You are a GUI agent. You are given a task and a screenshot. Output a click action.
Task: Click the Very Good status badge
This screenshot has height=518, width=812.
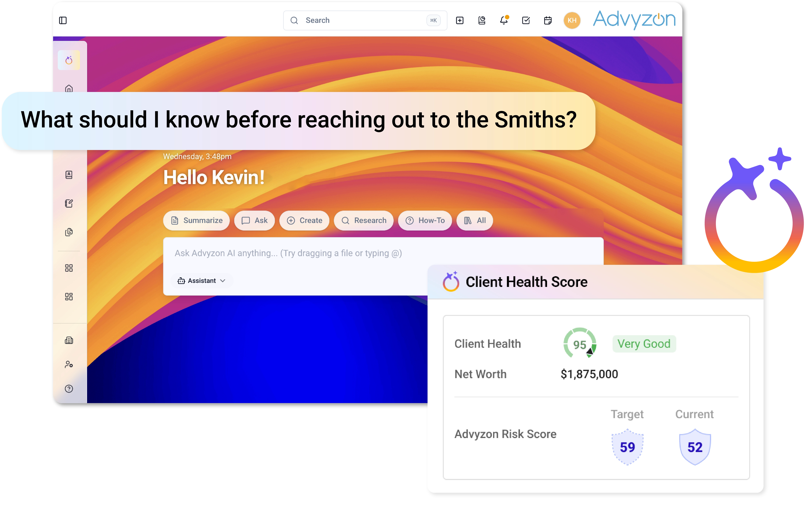click(x=644, y=344)
